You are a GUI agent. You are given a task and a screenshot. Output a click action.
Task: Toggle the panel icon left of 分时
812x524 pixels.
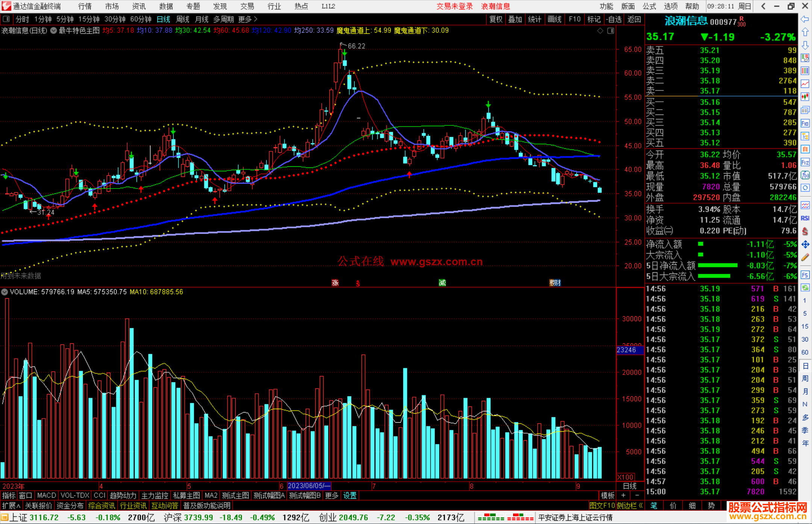(x=6, y=19)
